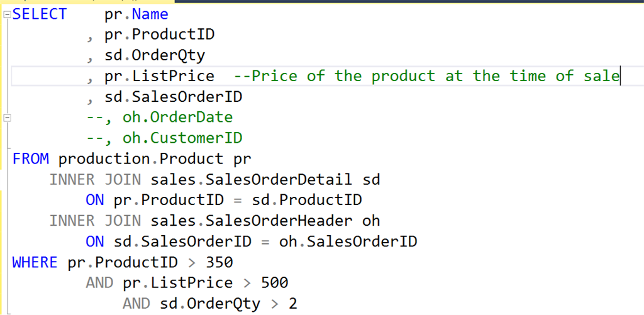The height and width of the screenshot is (315, 644).
Task: Click the number 2 after sd.OrderQty
Action: click(292, 304)
